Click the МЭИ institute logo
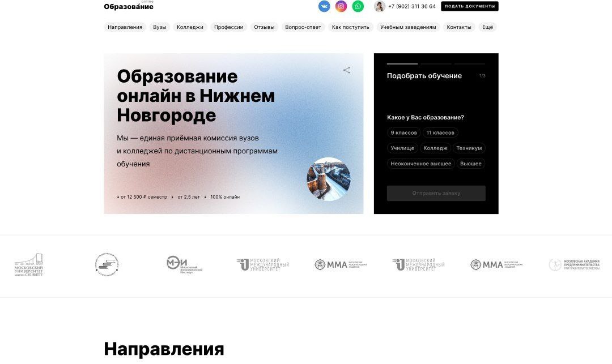 (184, 264)
